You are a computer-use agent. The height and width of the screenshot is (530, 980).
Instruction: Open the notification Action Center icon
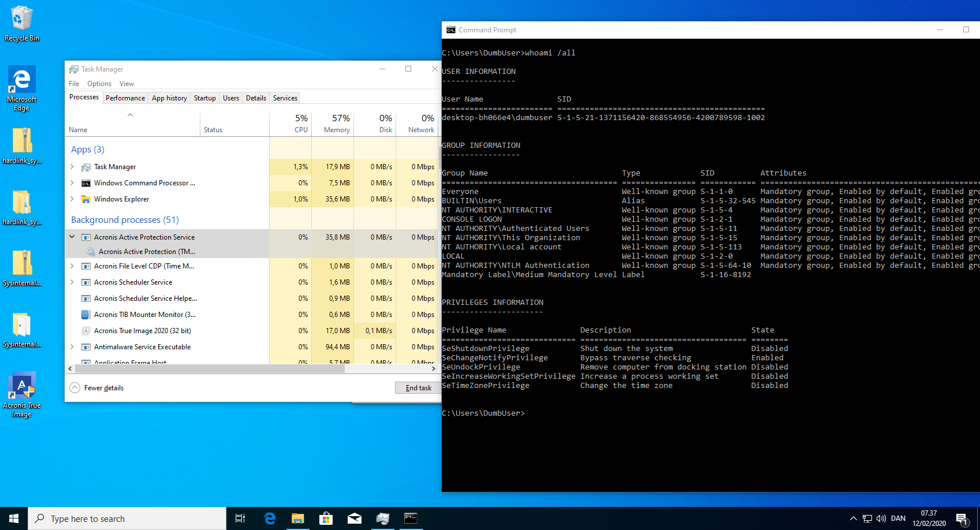961,518
